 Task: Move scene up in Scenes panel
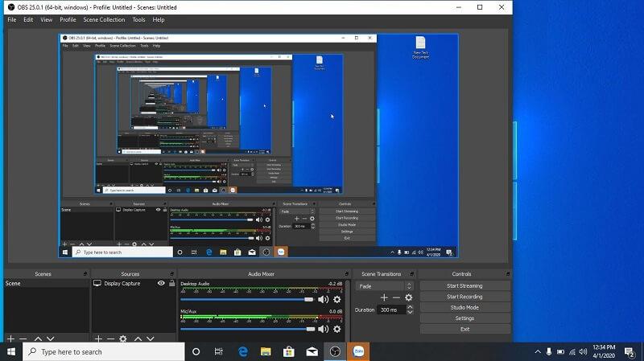tap(38, 338)
